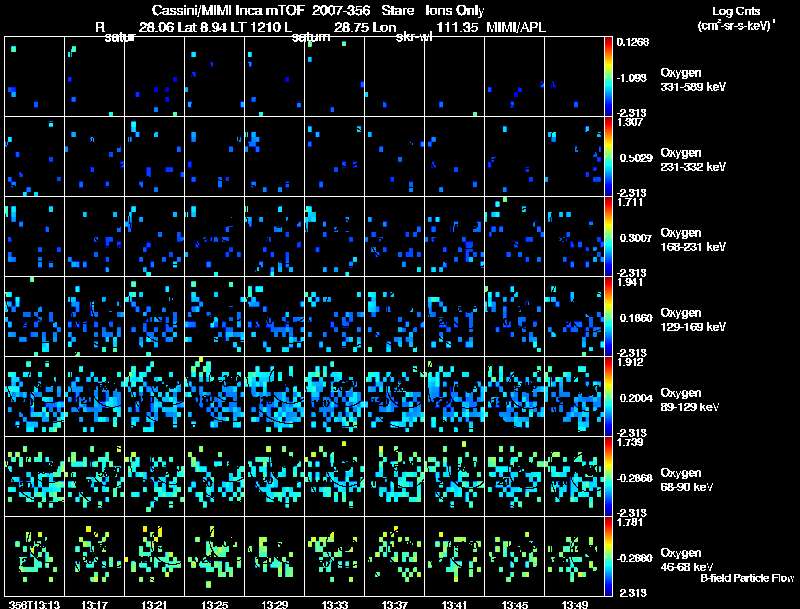Open the 68-90 keV panel at 13:49
Viewport: 800px width, 609px height.
tap(575, 477)
